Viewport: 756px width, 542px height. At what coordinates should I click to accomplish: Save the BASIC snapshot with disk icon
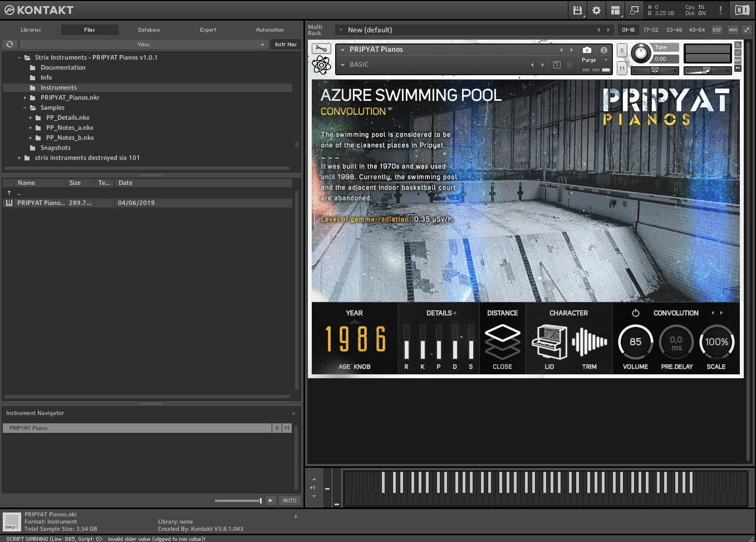(557, 65)
